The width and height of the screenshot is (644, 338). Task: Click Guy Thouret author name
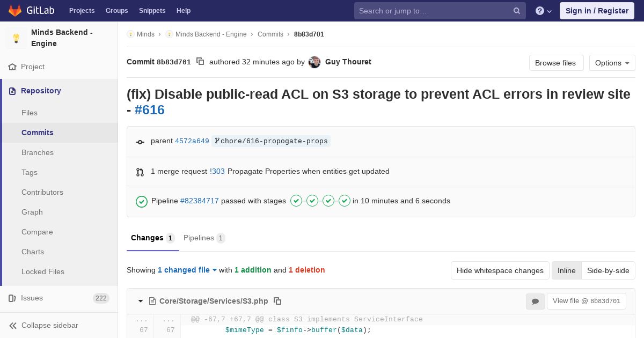[x=348, y=62]
